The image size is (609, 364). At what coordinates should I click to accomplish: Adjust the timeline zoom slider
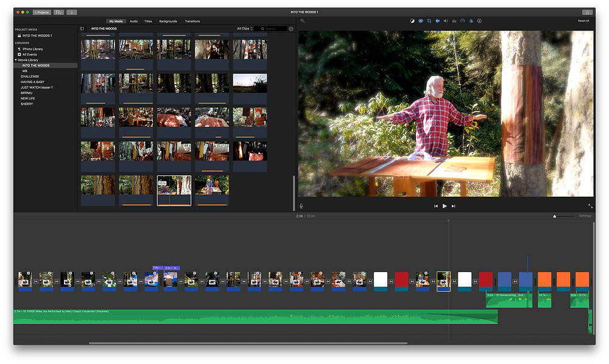pos(563,216)
